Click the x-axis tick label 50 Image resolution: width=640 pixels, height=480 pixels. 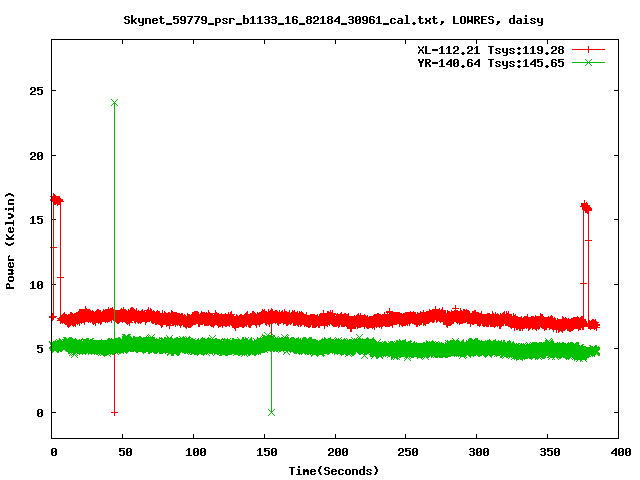(126, 452)
